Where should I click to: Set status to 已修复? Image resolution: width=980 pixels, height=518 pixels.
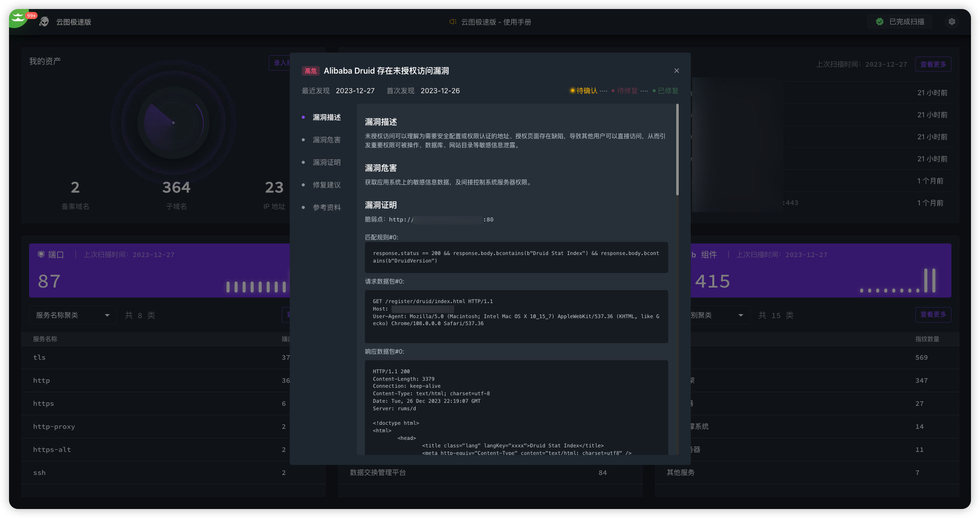(668, 91)
